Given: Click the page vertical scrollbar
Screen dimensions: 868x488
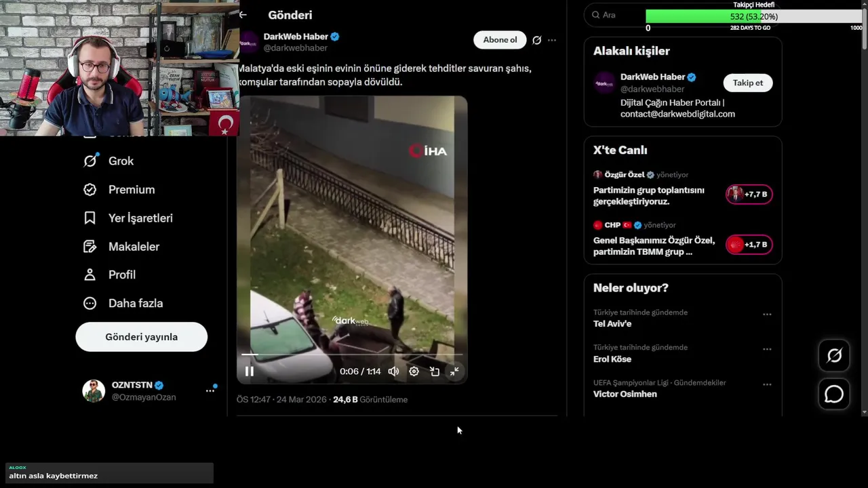Looking at the screenshot, I should click(864, 27).
